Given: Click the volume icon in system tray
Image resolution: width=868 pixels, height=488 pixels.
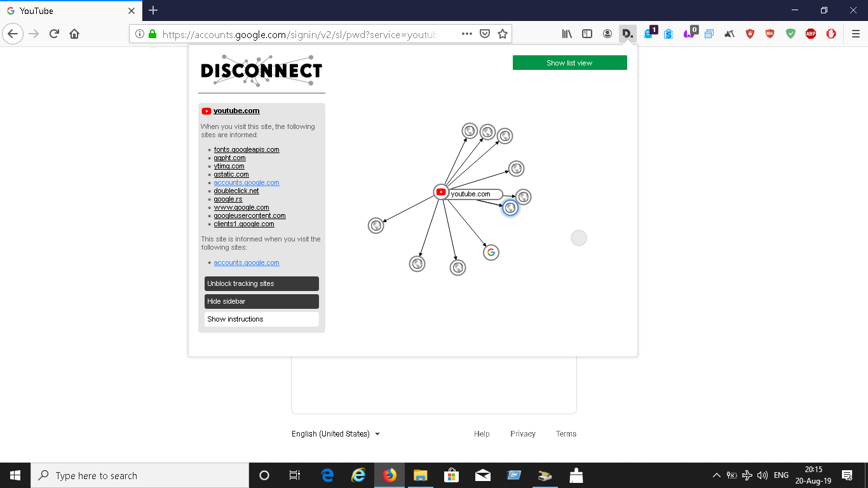Looking at the screenshot, I should click(763, 475).
